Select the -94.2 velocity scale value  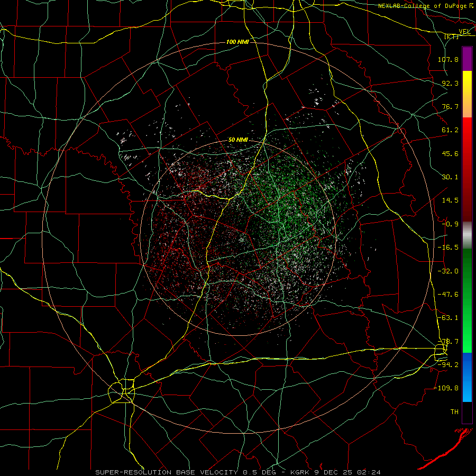tap(448, 365)
